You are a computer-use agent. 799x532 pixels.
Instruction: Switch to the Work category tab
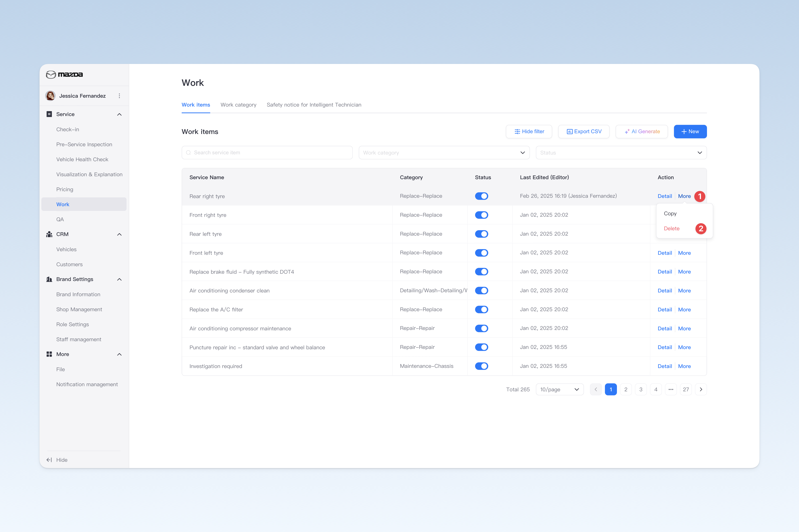click(238, 105)
